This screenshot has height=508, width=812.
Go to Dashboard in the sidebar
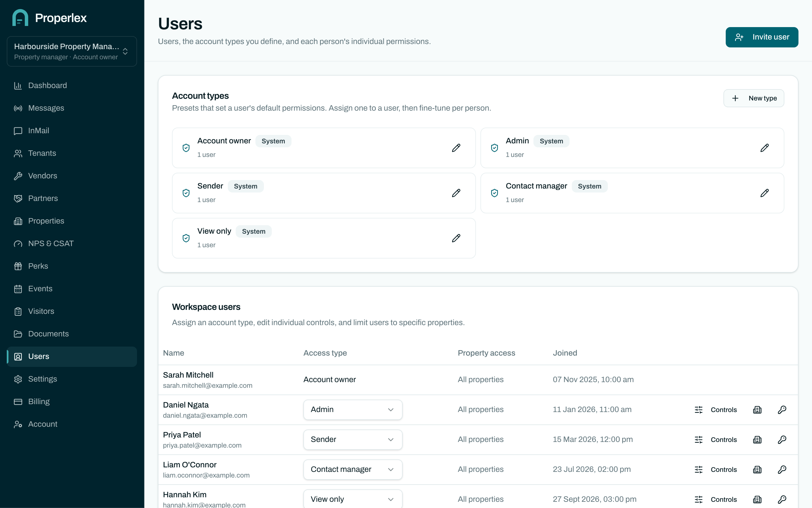click(72, 85)
